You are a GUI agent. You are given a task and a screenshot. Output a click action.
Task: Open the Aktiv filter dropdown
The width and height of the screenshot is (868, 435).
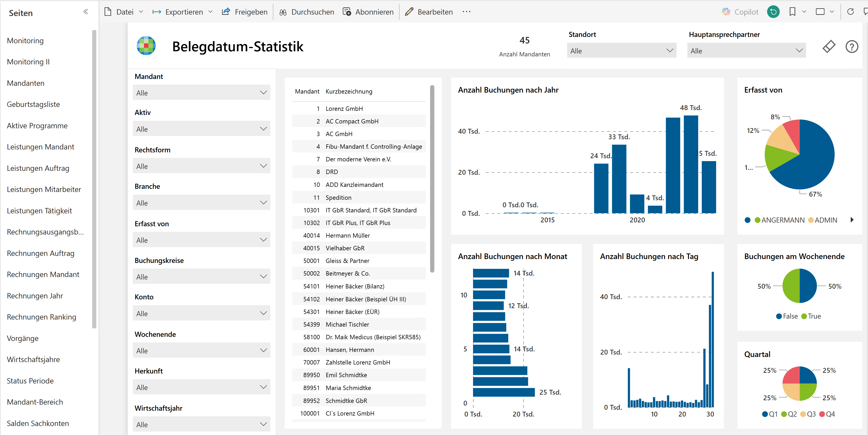click(x=202, y=129)
